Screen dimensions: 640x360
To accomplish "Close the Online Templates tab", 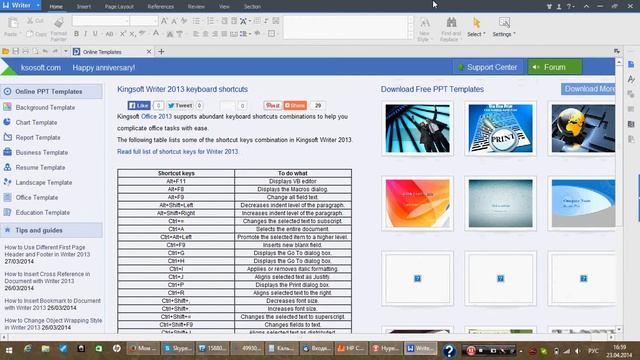I will 149,52.
